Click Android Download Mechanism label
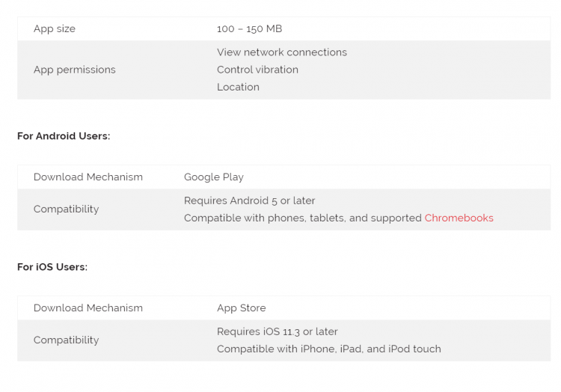The width and height of the screenshot is (561, 392). (x=88, y=177)
